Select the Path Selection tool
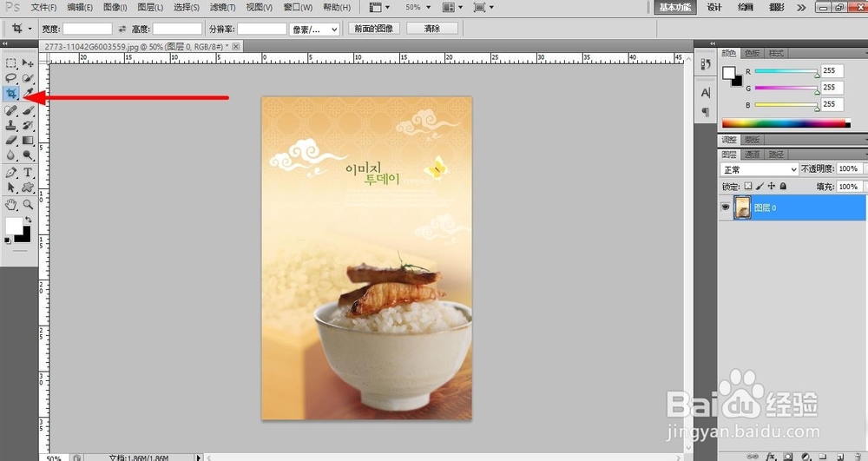 pyautogui.click(x=11, y=188)
